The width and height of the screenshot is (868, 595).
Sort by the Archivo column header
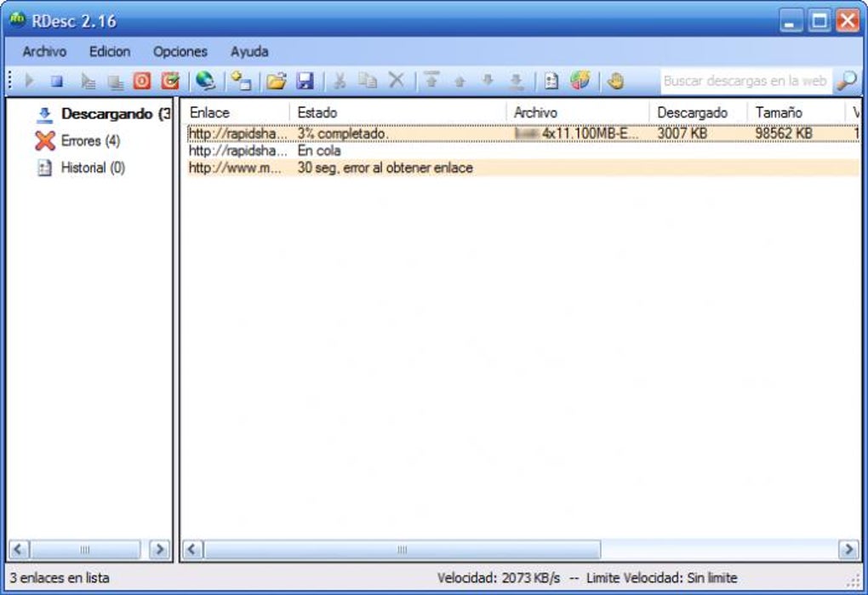click(579, 112)
